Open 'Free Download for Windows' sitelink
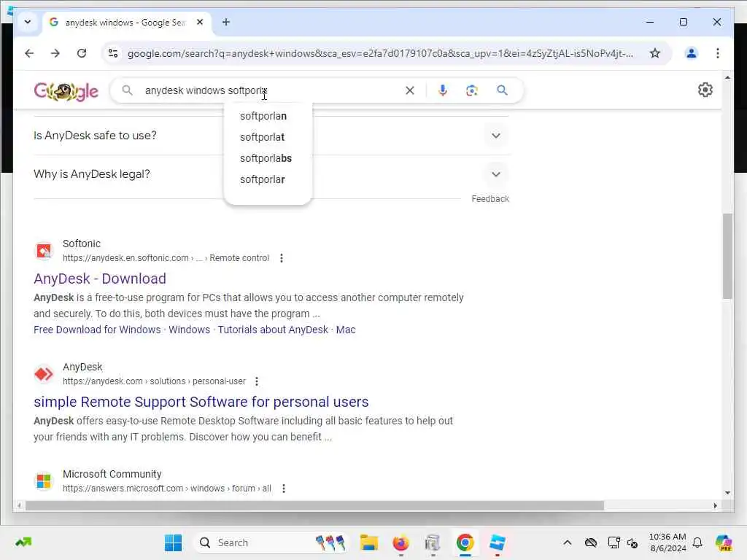 (97, 330)
